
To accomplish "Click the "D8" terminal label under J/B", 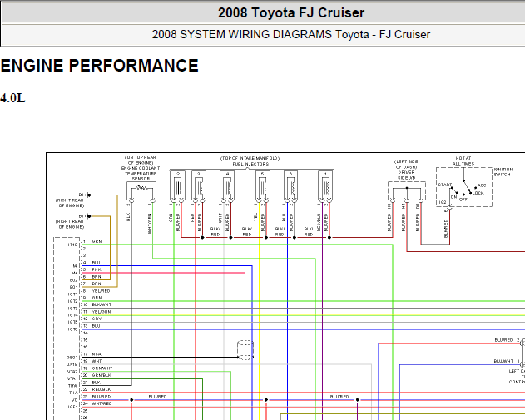I will tap(418, 206).
